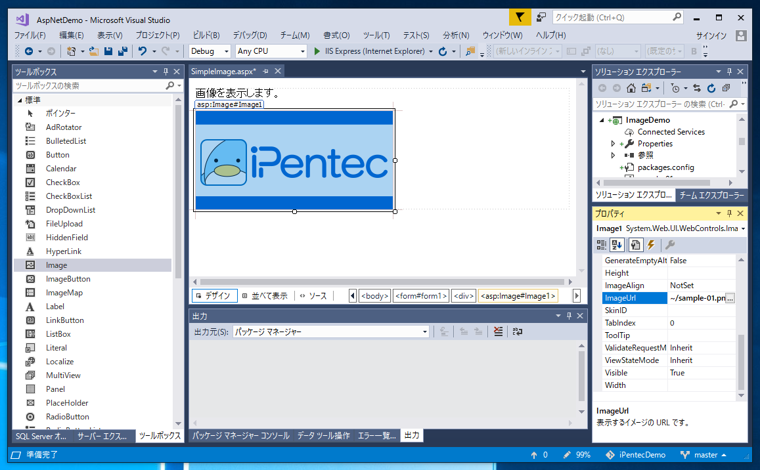Click the ImageUrl property value field
Image resolution: width=760 pixels, height=470 pixels.
[x=697, y=298]
